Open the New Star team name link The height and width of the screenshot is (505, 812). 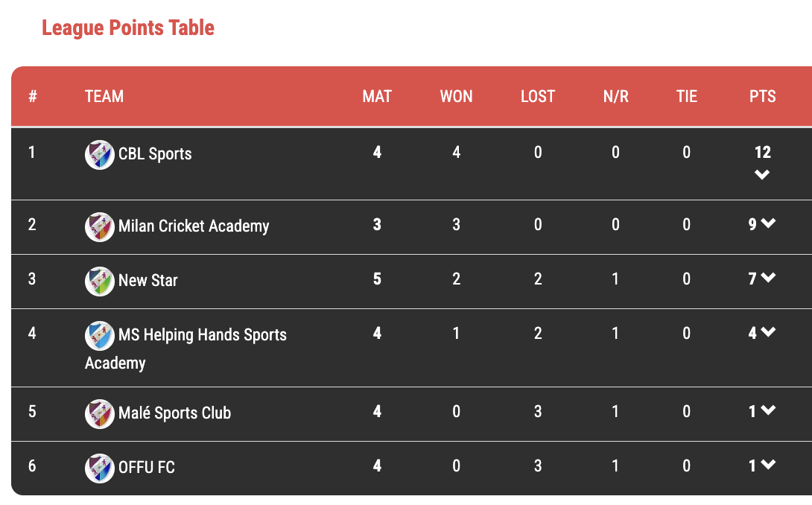[148, 281]
